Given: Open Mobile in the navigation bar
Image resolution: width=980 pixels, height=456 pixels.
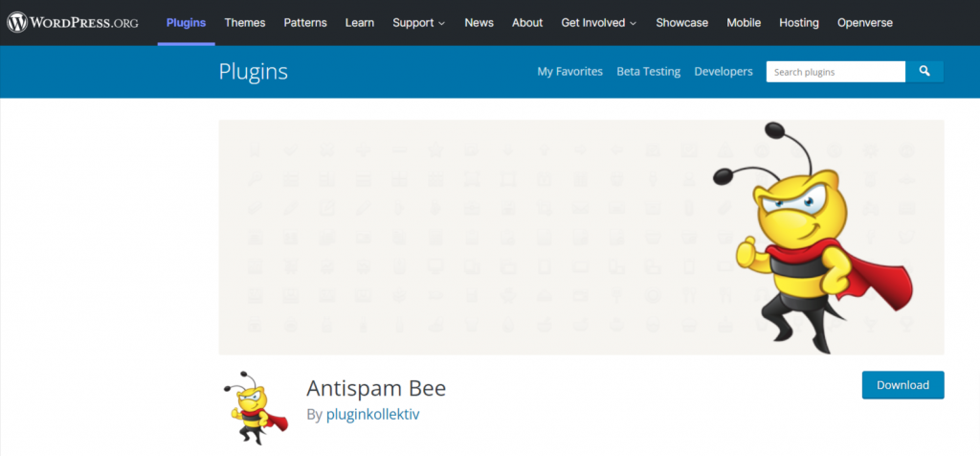Looking at the screenshot, I should [744, 23].
